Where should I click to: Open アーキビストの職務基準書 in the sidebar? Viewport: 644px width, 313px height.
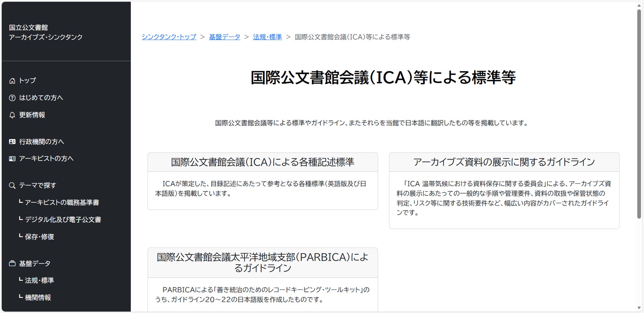(x=62, y=202)
